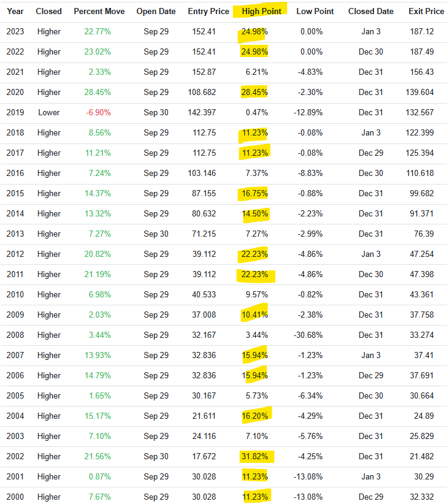Click entry price 87.155

tap(204, 194)
